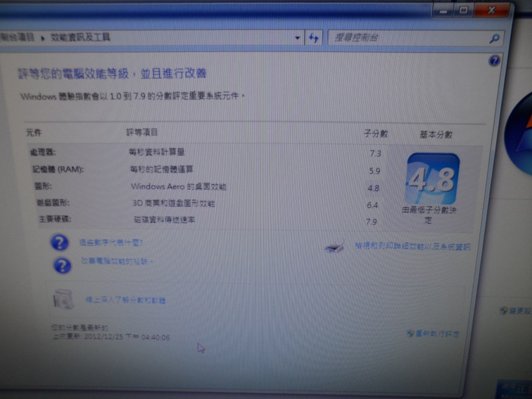Viewport: 532px width, 399px height.
Task: Expand the breadcrumb arrow before 效能資訊及工具
Action: (43, 38)
